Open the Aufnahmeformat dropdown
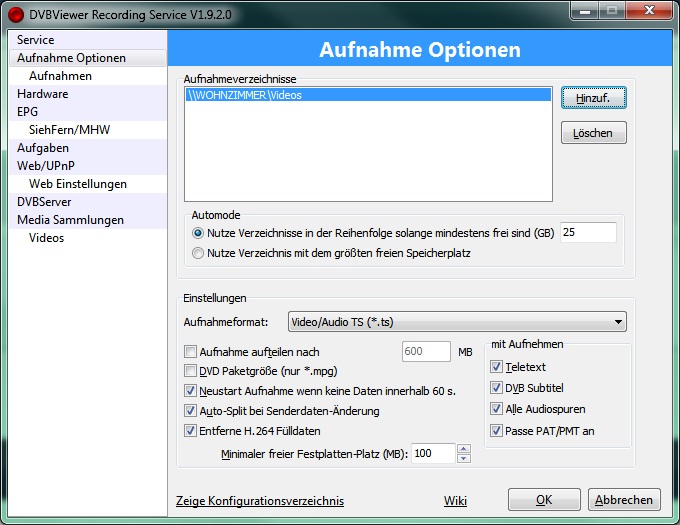This screenshot has height=525, width=680. pyautogui.click(x=457, y=322)
